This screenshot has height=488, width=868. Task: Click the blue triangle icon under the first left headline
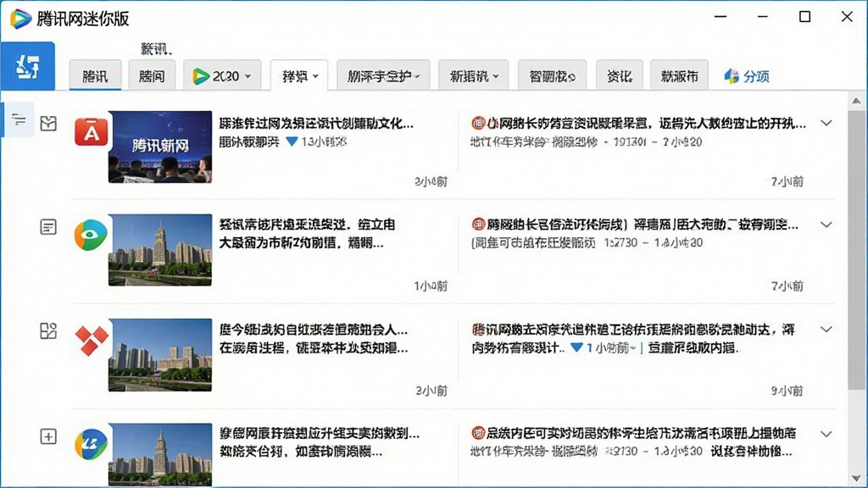[x=292, y=141]
